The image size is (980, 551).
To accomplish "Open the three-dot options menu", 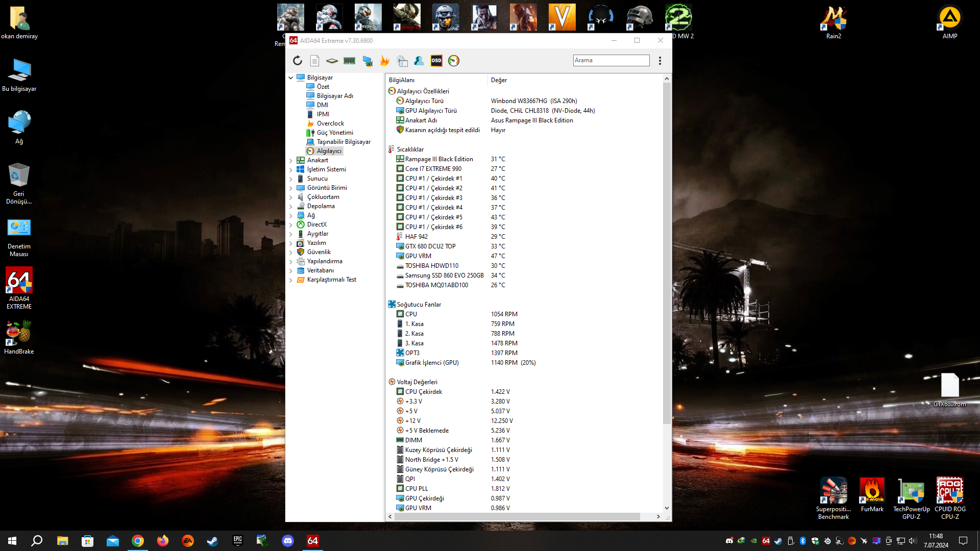I will [660, 61].
